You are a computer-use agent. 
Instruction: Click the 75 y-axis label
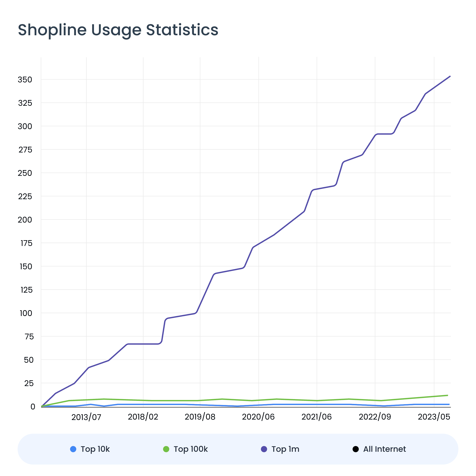point(29,337)
